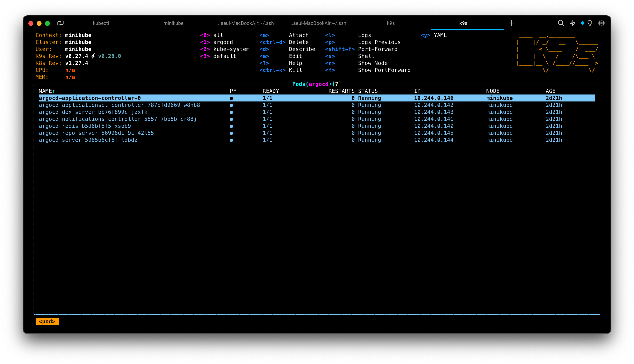Click the lightning bolt icon in toolbar
This screenshot has height=364, width=634.
click(572, 23)
